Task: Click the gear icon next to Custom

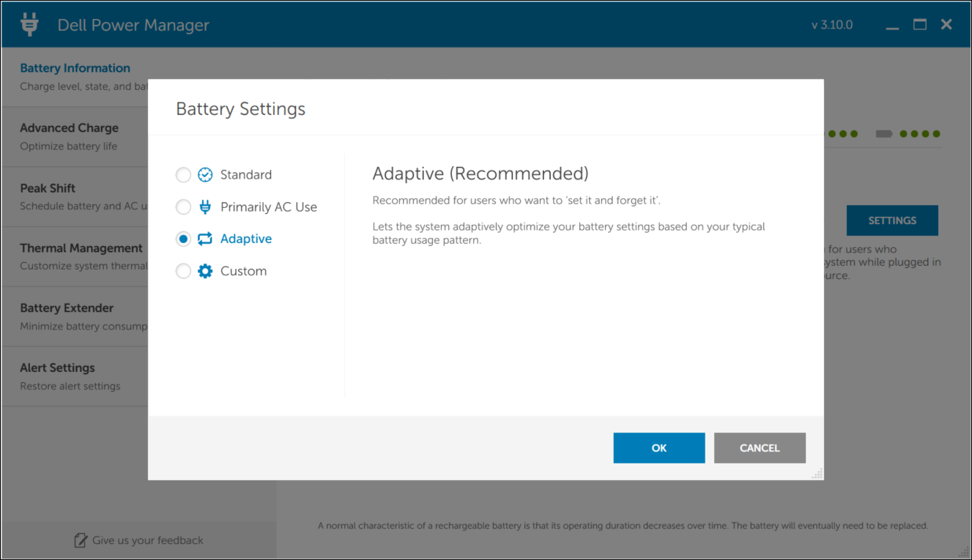Action: (204, 270)
